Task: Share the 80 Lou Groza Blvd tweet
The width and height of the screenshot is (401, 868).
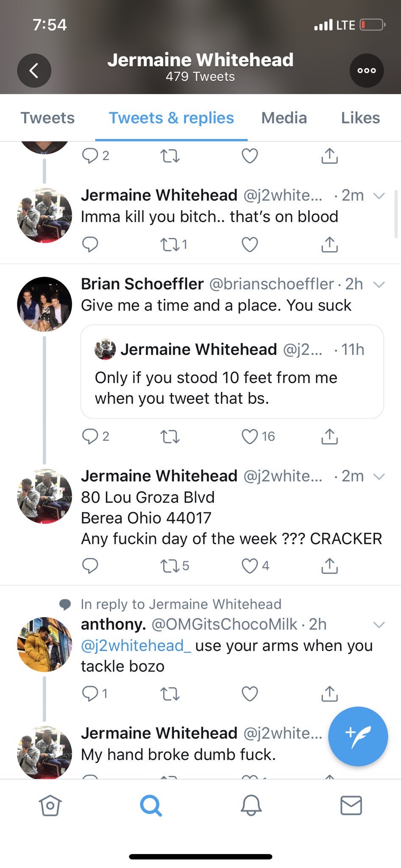Action: point(329,566)
